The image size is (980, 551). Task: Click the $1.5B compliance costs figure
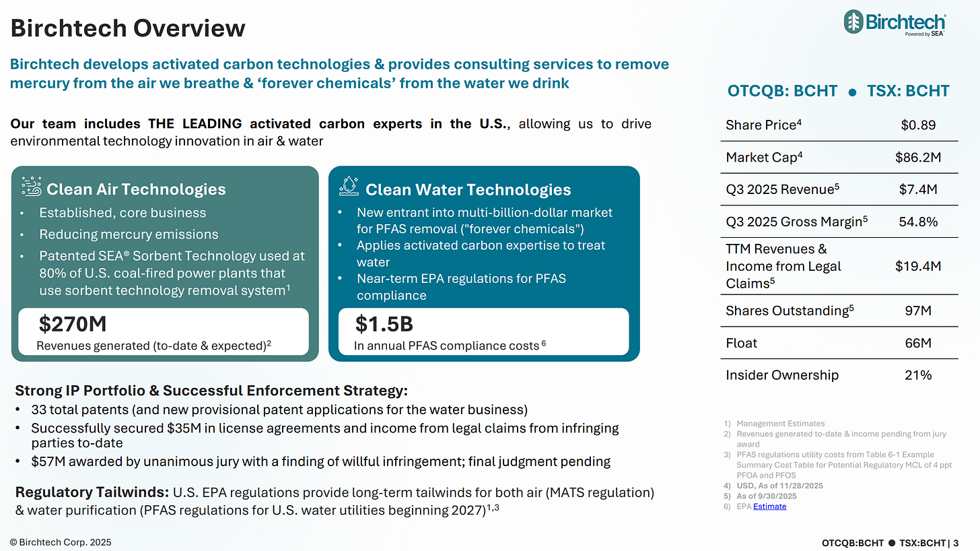[384, 325]
